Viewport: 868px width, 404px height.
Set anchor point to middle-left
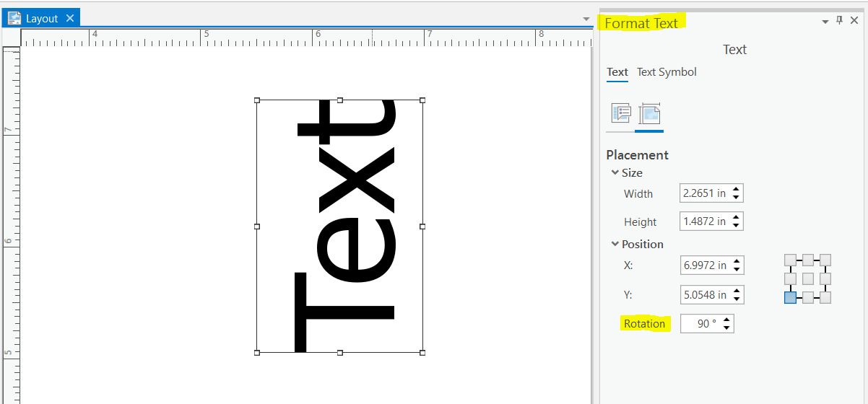(790, 278)
